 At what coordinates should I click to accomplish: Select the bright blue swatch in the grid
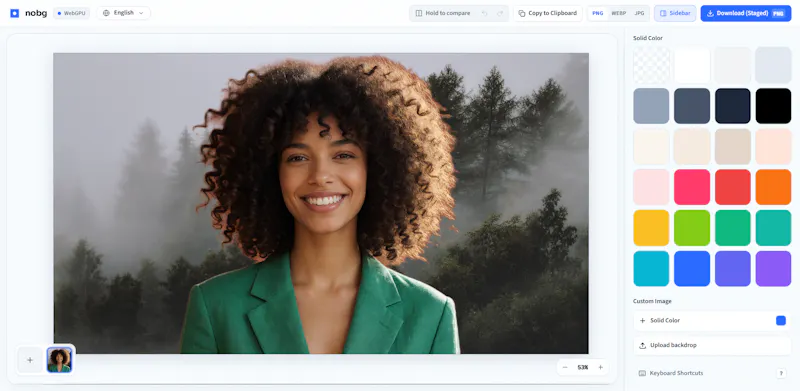tap(692, 268)
